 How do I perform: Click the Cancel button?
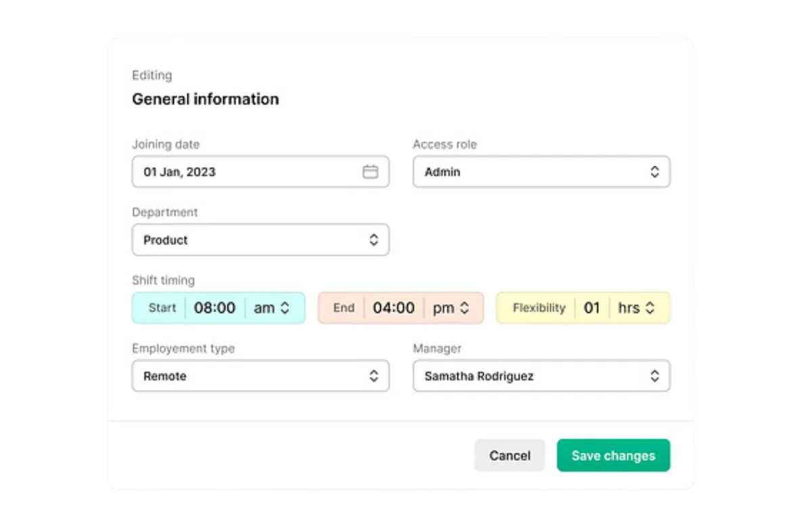click(510, 456)
